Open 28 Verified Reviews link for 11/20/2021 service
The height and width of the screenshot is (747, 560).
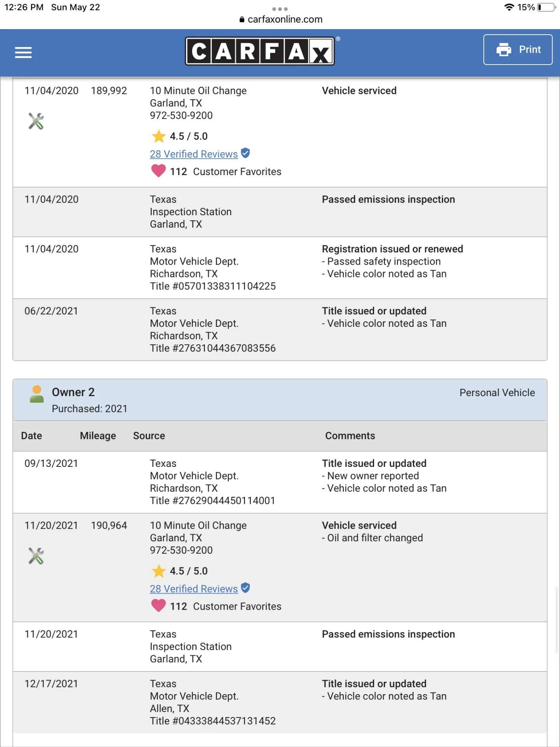(194, 589)
